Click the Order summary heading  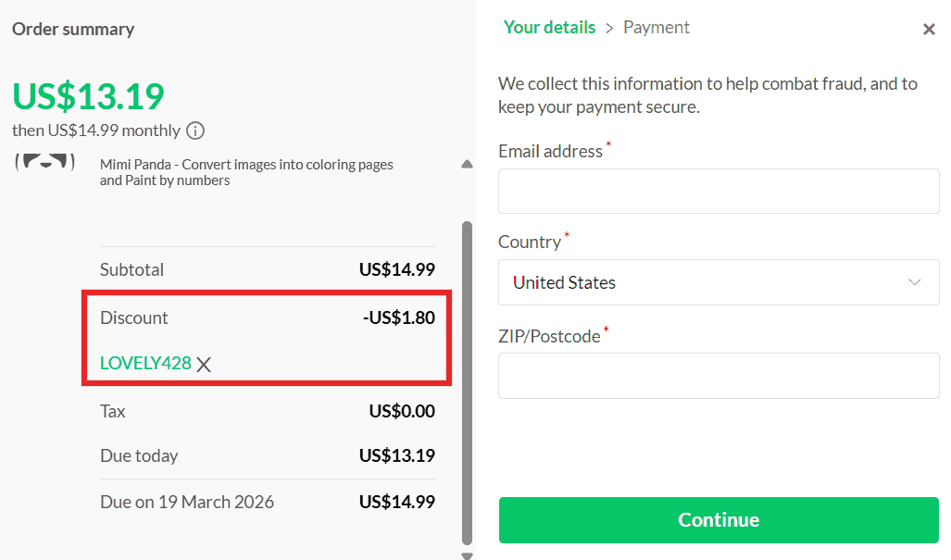point(73,29)
